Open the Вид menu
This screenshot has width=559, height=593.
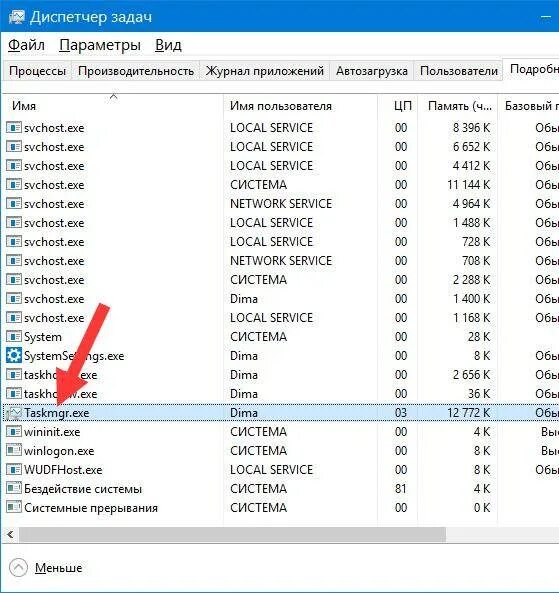[168, 45]
